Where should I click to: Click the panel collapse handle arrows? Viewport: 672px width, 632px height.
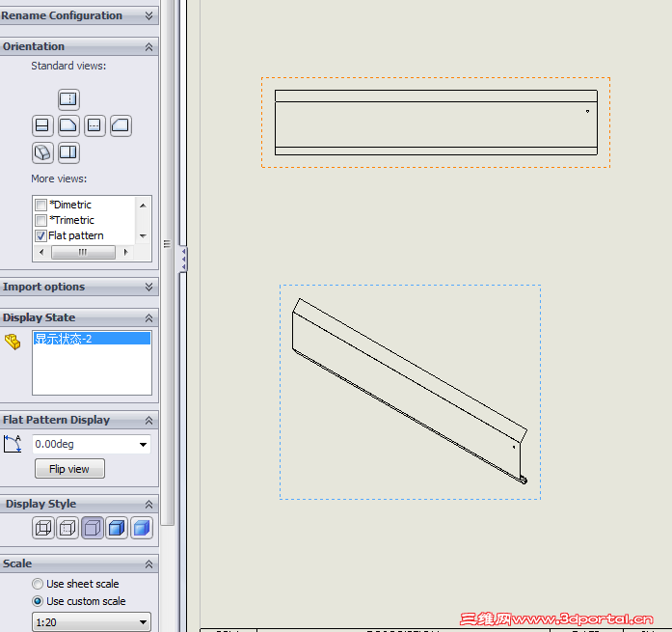(183, 259)
